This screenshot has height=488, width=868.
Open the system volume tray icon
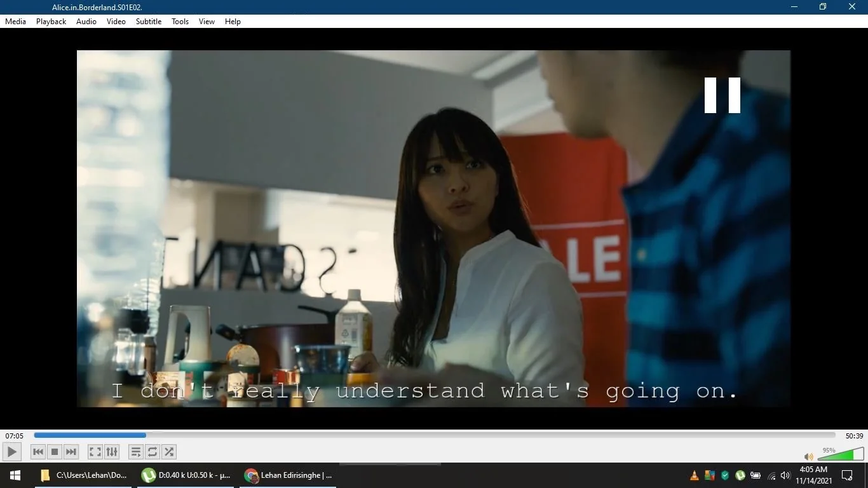785,475
